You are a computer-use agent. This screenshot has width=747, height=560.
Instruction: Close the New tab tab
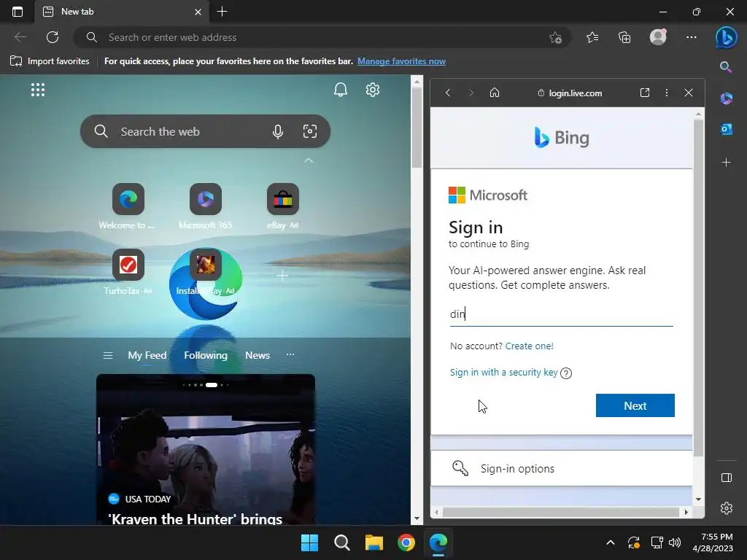(198, 12)
